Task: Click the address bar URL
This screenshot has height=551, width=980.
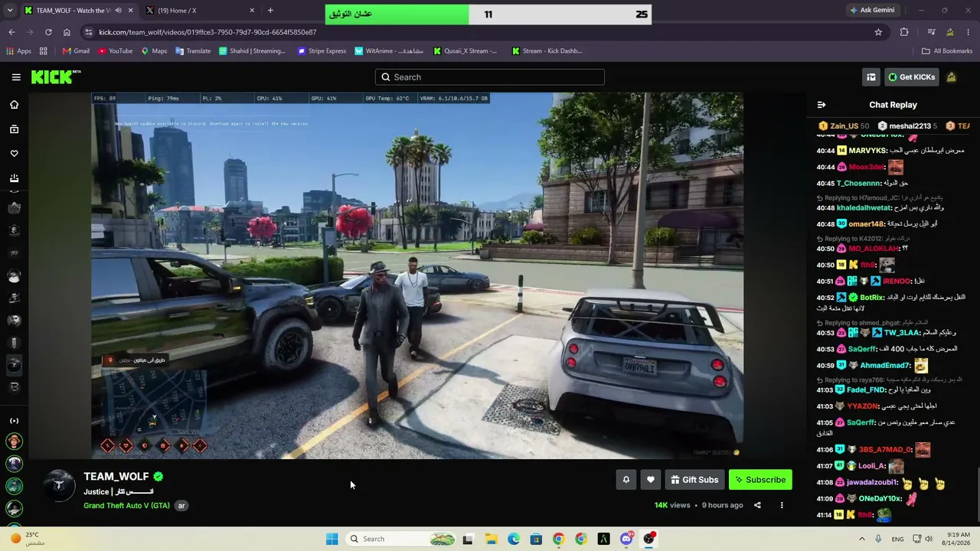Action: point(207,32)
